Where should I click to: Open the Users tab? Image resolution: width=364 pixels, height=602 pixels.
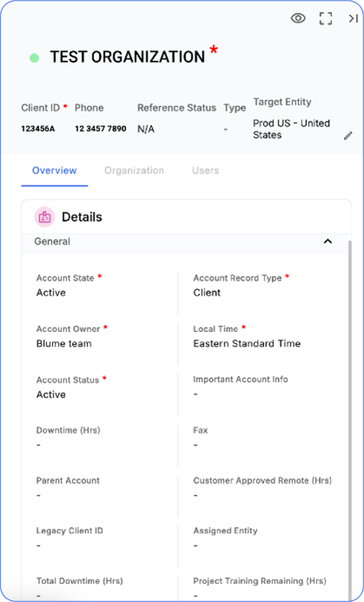(x=206, y=171)
